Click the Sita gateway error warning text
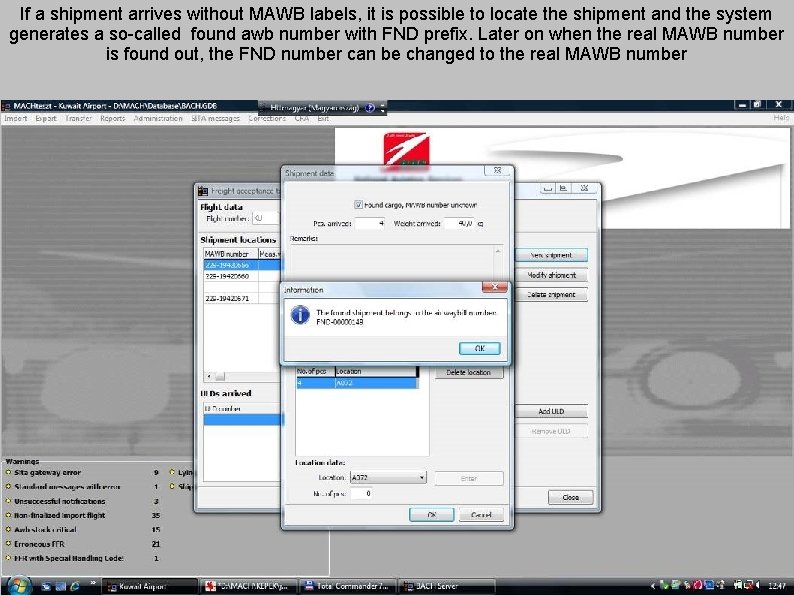 (x=48, y=472)
